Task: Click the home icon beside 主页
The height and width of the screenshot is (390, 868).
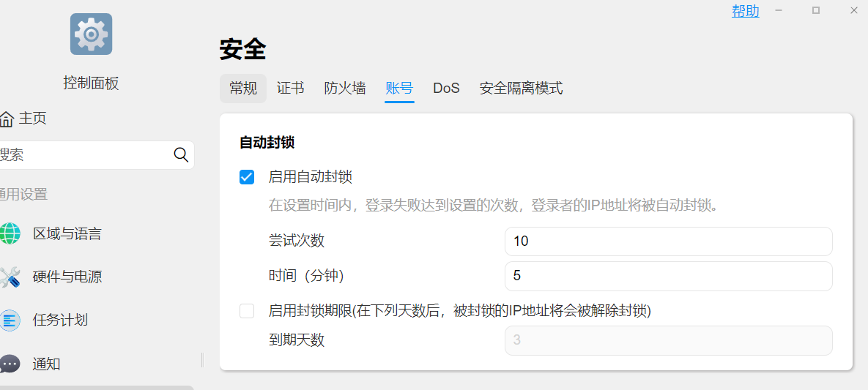Action: pos(7,119)
